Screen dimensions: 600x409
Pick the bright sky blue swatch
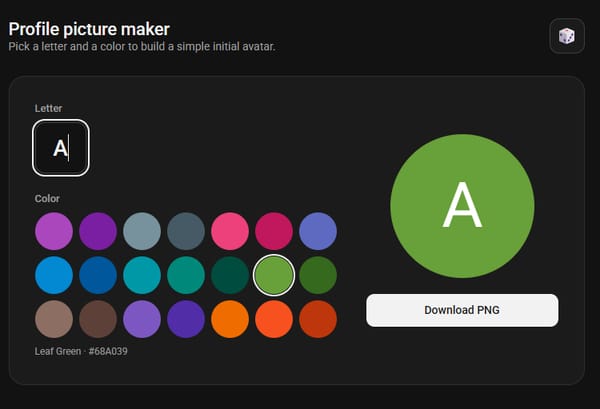click(x=54, y=275)
